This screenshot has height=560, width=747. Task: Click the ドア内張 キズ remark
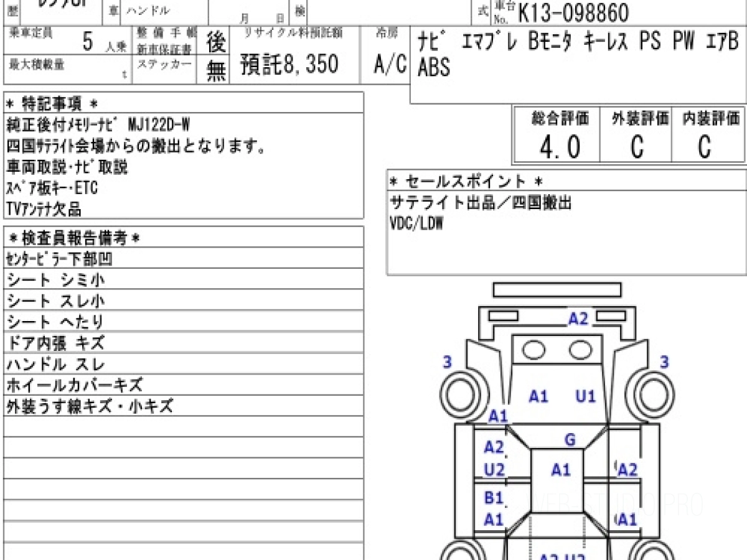pyautogui.click(x=55, y=343)
